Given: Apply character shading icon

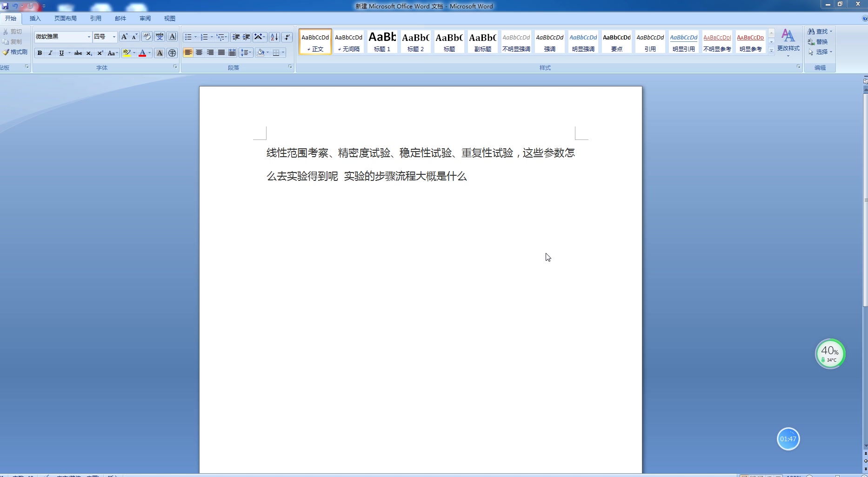Looking at the screenshot, I should click(160, 53).
